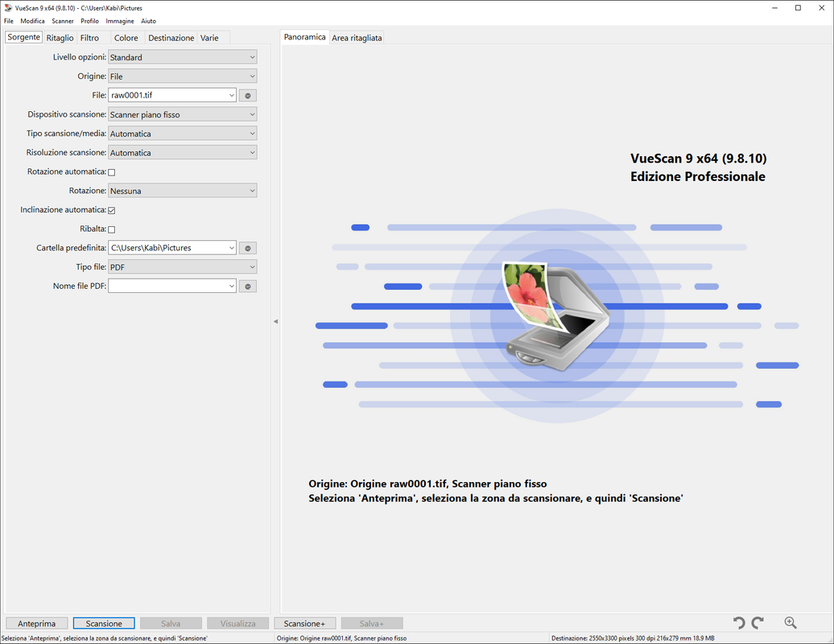Click the 'Edizione Professionale' text
This screenshot has height=644, width=834.
[698, 176]
